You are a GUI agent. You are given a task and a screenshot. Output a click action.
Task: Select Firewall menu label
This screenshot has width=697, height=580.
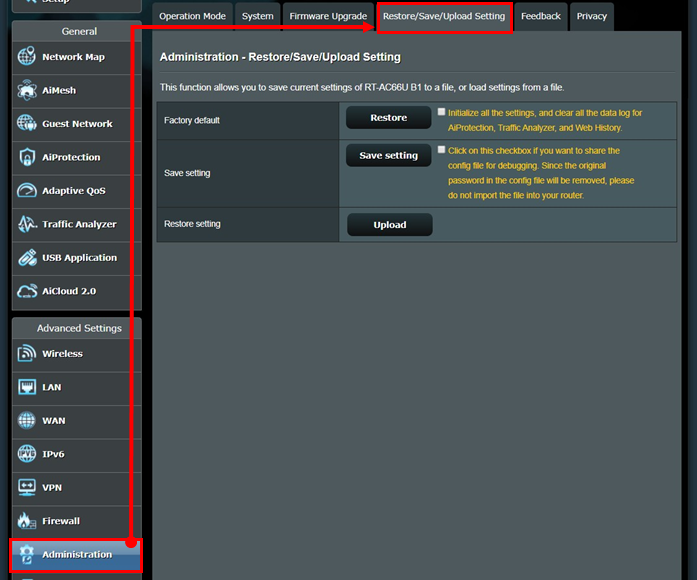coord(61,521)
